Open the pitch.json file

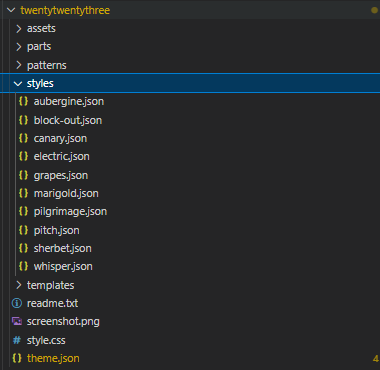tap(56, 230)
